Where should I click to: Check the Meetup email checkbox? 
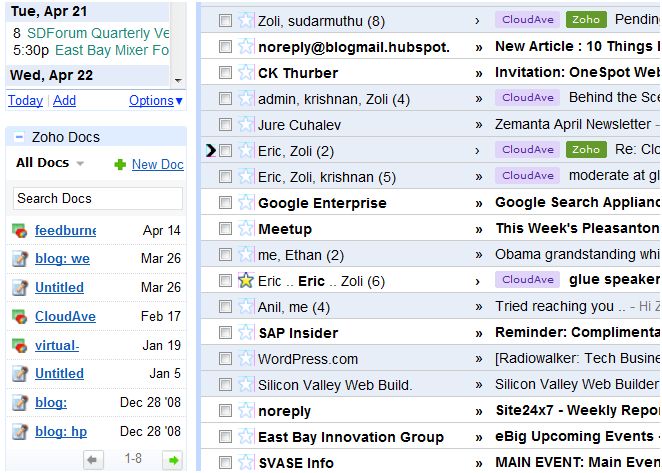(225, 229)
